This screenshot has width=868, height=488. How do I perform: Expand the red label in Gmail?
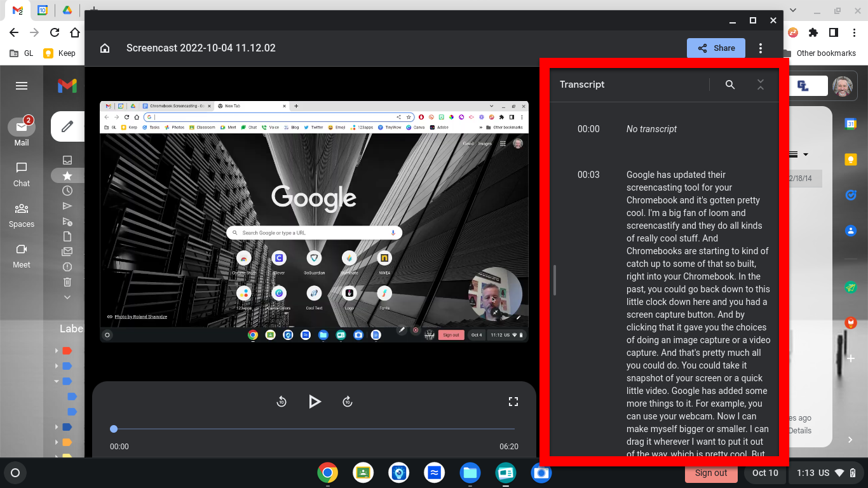[x=57, y=351]
